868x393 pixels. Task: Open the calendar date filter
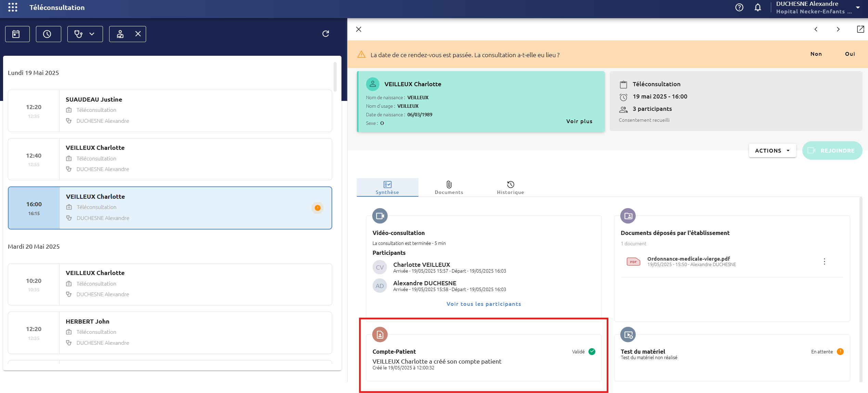[17, 34]
